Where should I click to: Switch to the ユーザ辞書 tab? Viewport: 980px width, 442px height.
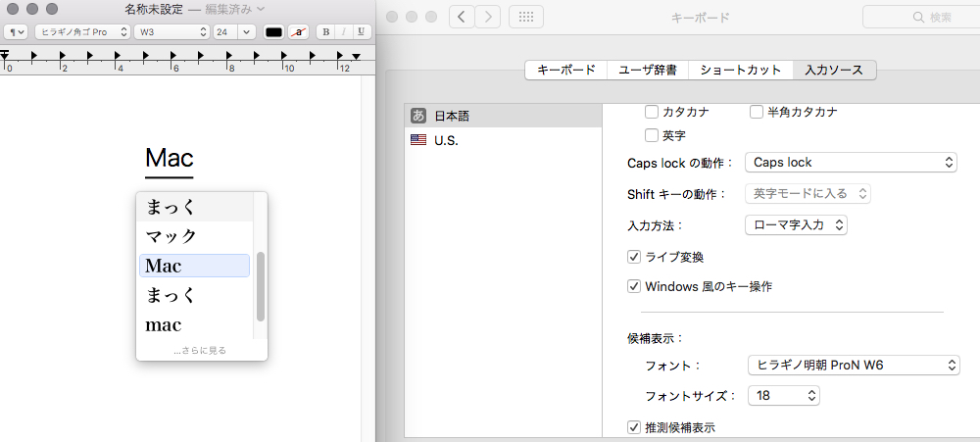click(648, 70)
